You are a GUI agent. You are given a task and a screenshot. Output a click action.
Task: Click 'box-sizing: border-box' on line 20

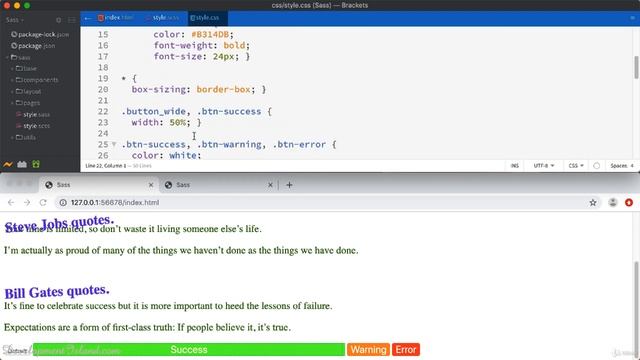[x=191, y=89]
